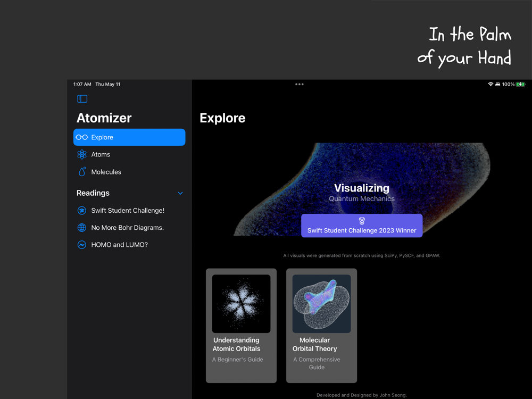Open Swift Student Challenge! reading
Screen dimensions: 532x399
point(129,210)
